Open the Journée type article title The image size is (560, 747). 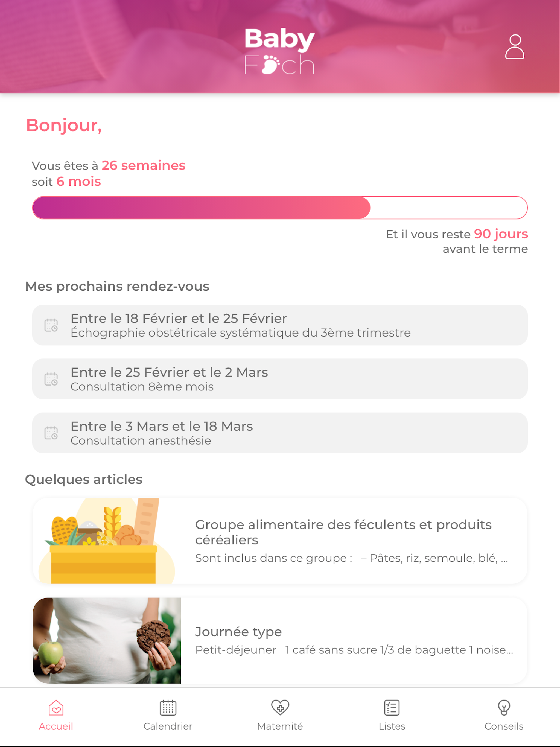click(x=238, y=632)
